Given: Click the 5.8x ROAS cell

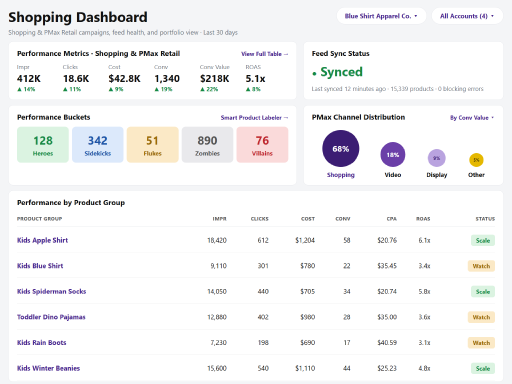Looking at the screenshot, I should click(424, 292).
